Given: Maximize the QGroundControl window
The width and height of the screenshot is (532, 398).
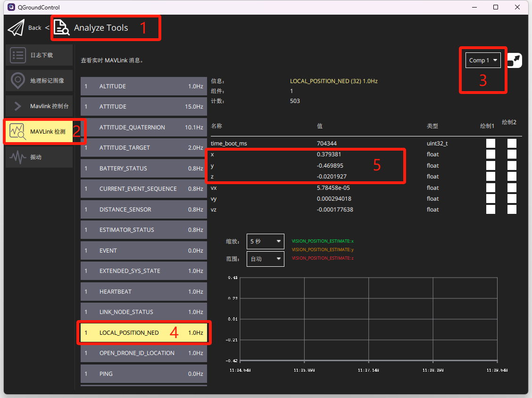Looking at the screenshot, I should point(496,7).
